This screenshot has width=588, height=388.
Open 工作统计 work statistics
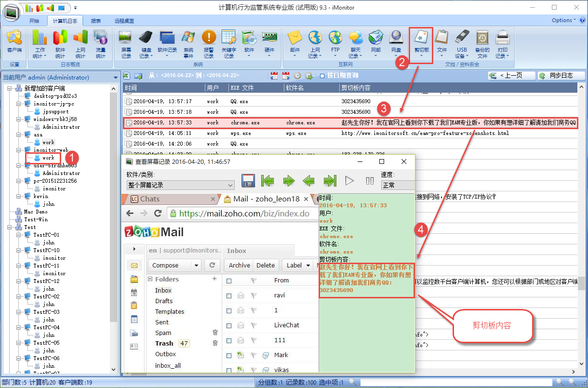coord(40,44)
